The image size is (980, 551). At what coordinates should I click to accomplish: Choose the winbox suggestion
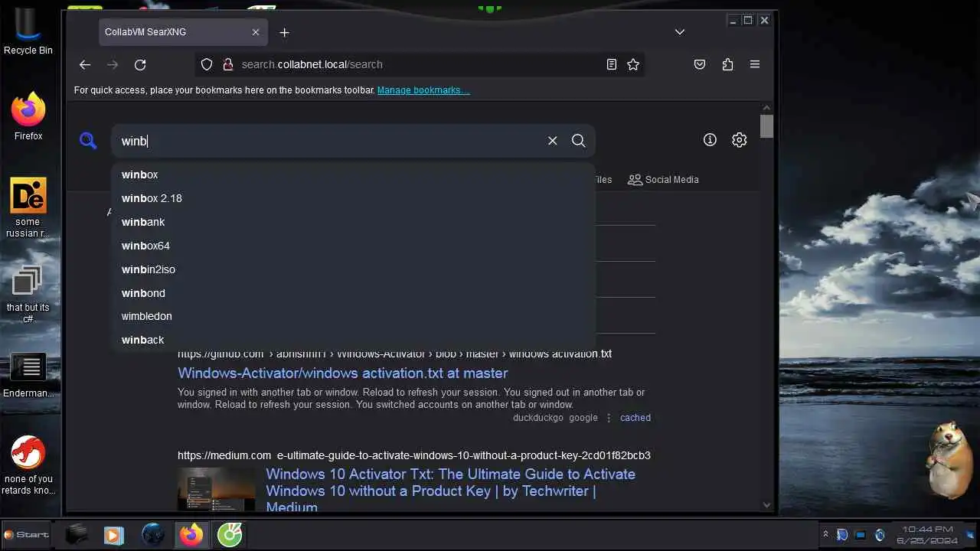coord(353,174)
